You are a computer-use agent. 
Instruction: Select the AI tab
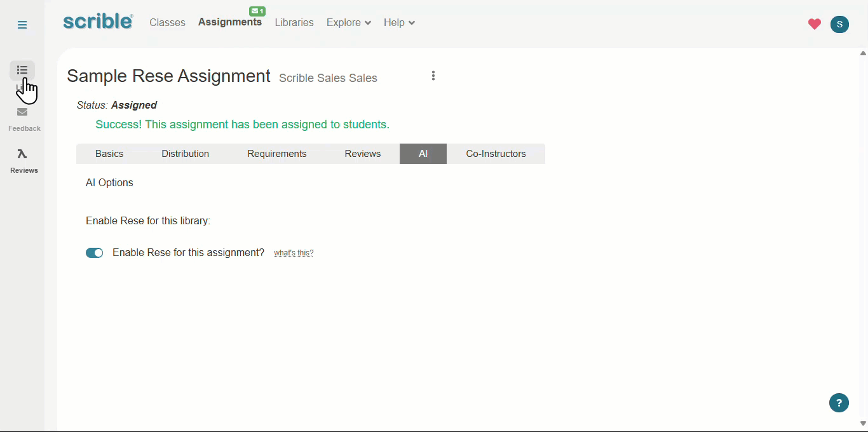(423, 154)
